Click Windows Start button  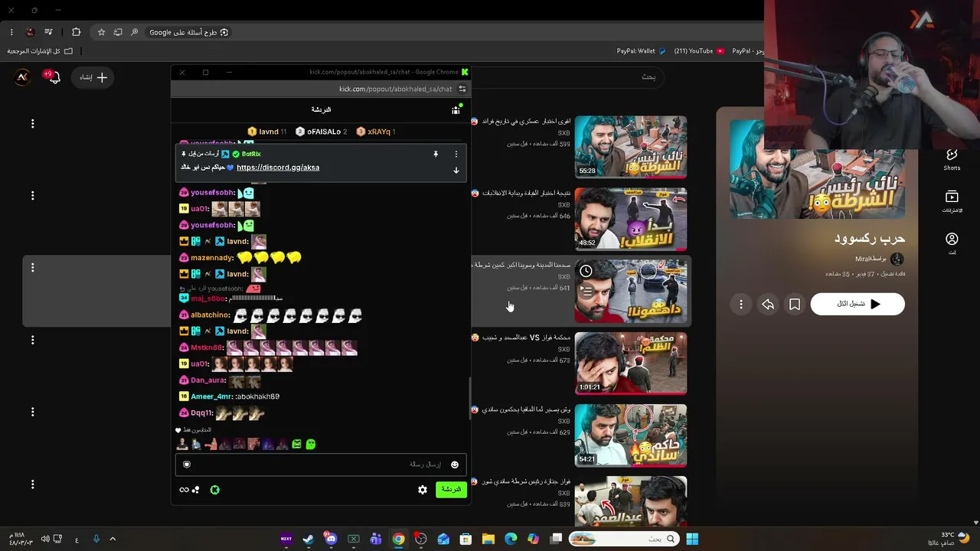692,540
